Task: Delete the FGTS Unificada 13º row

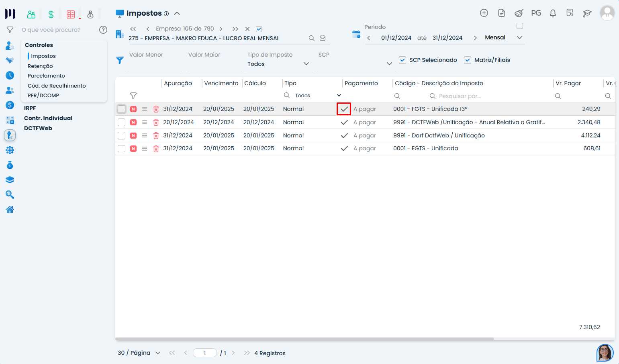Action: (x=156, y=109)
